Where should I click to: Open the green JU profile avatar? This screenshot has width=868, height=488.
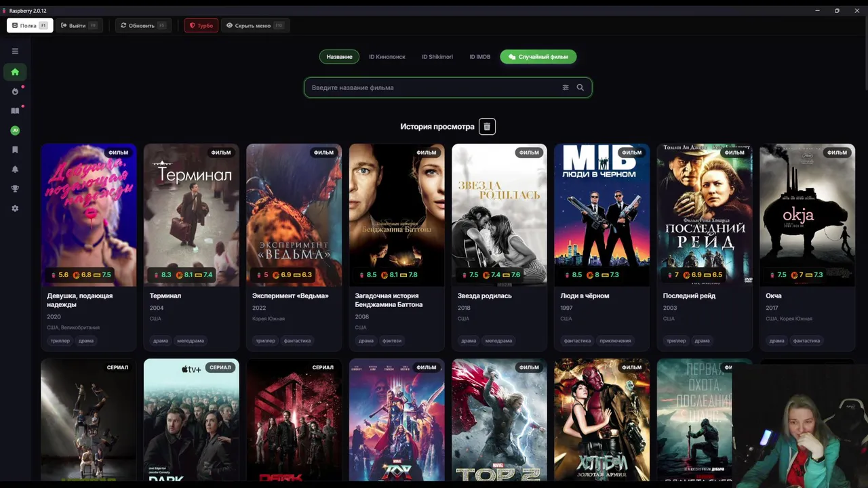click(x=15, y=130)
